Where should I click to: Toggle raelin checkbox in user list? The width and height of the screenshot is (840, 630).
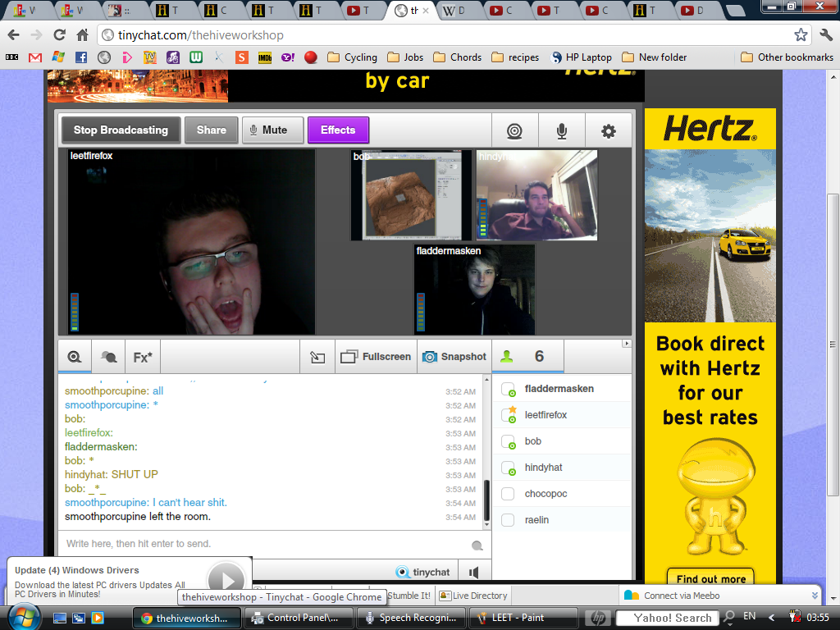point(508,520)
